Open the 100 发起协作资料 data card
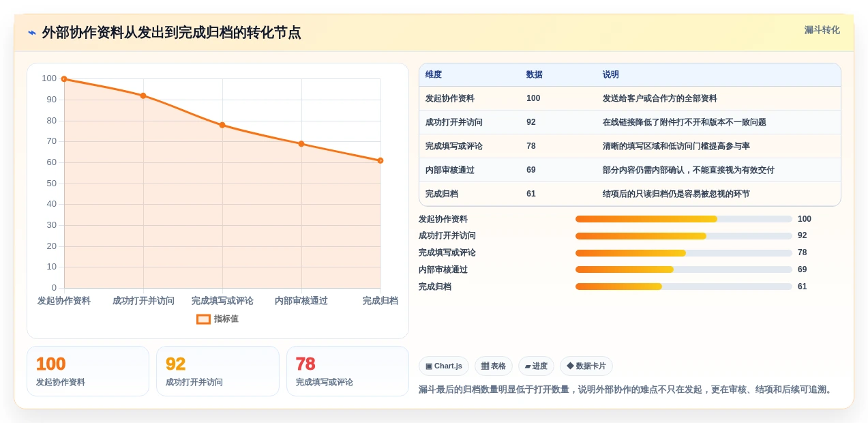This screenshot has height=423, width=868. tap(88, 371)
